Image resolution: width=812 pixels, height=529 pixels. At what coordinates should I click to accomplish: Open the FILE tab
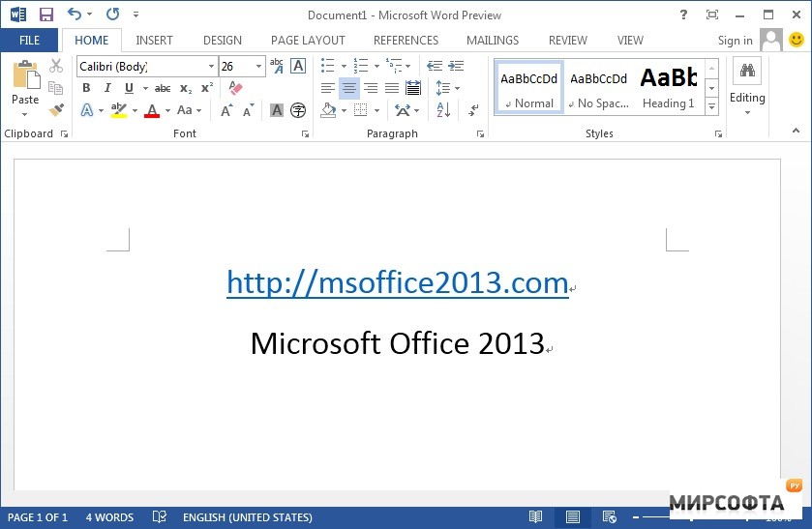click(x=29, y=40)
